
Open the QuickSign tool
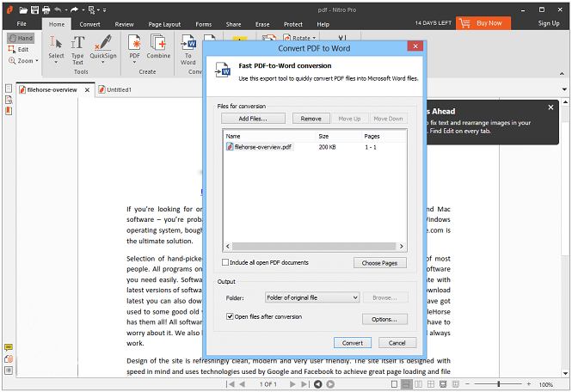(x=103, y=49)
